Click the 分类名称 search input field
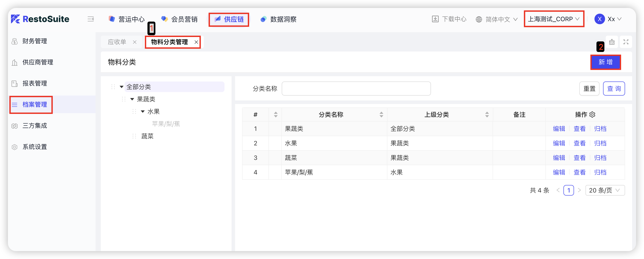The height and width of the screenshot is (259, 644). click(356, 89)
